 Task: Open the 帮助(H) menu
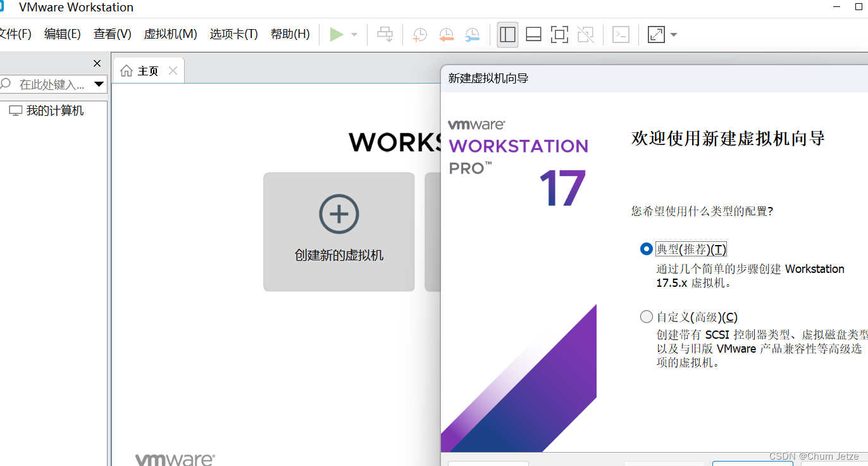[x=290, y=34]
